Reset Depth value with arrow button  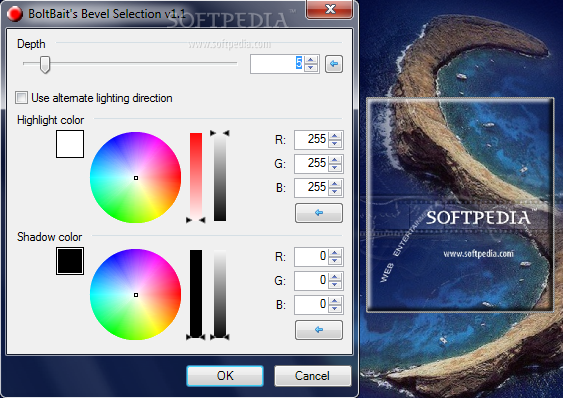334,64
